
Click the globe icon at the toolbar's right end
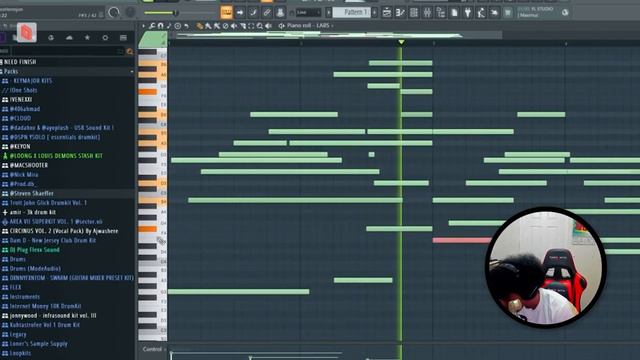click(565, 13)
